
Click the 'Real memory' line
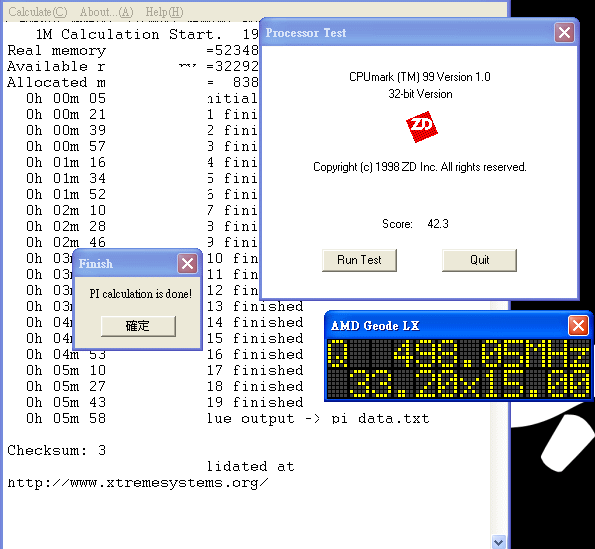click(57, 51)
